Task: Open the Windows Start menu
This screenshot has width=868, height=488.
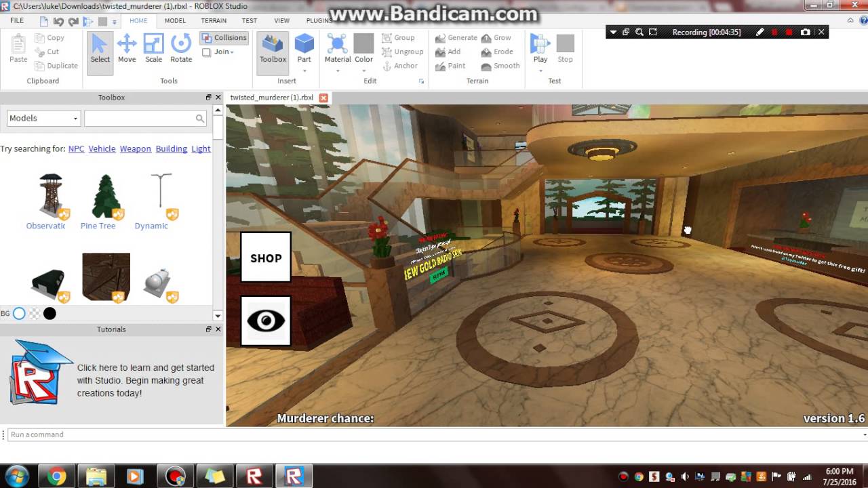Action: (x=16, y=476)
